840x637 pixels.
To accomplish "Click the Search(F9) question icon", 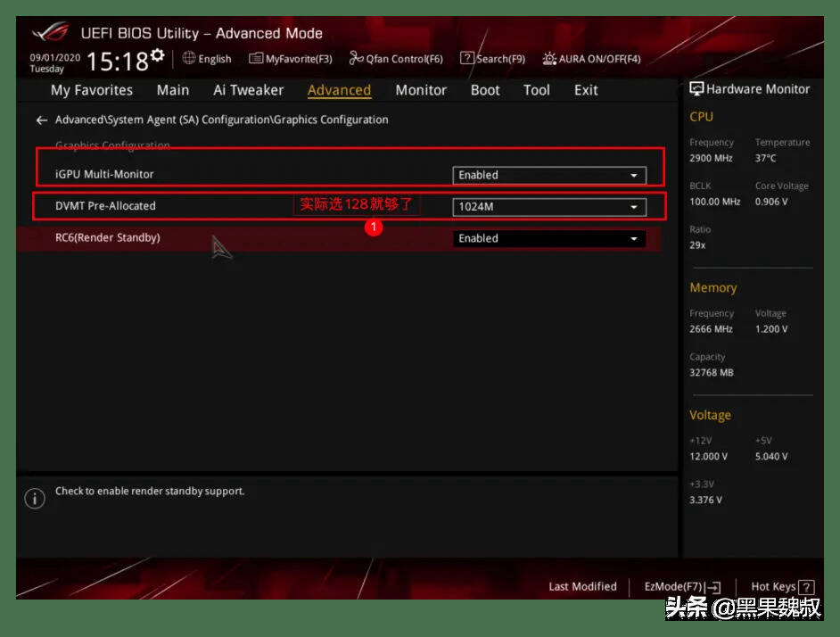I will point(467,58).
